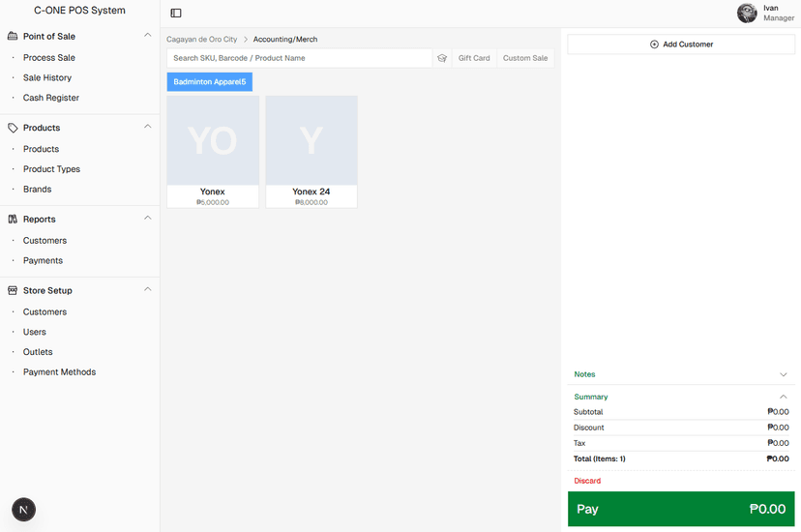Go to Products list

pos(41,149)
